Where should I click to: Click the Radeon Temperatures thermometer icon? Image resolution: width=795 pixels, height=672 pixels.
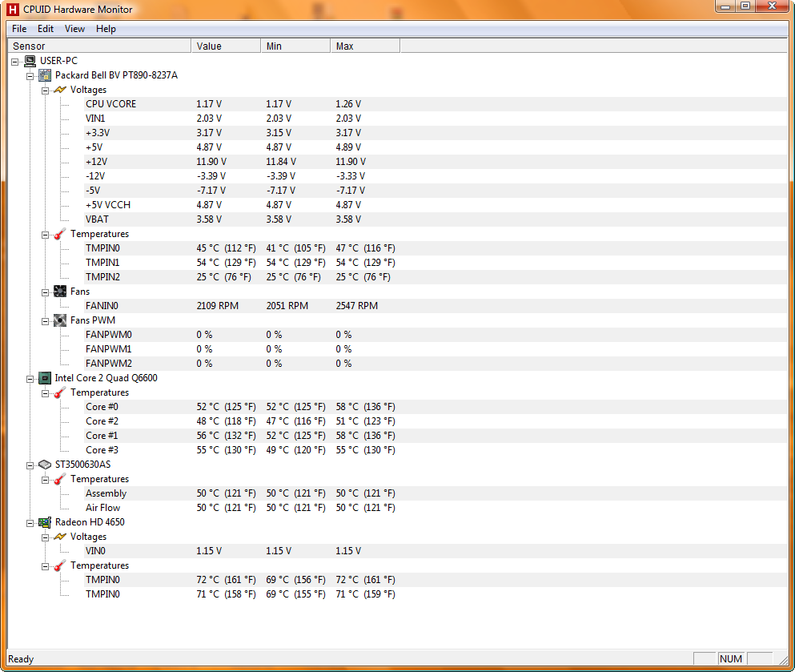point(60,565)
